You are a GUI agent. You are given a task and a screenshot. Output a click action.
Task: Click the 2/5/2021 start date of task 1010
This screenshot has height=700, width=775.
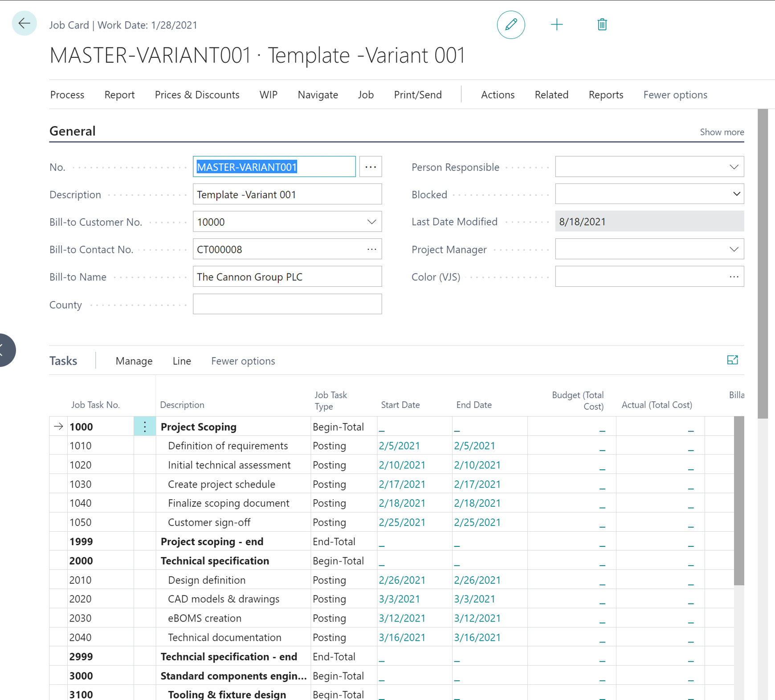click(x=399, y=446)
